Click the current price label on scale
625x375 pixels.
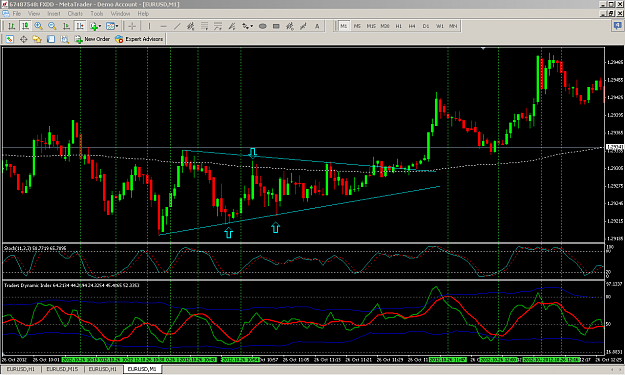click(x=615, y=147)
